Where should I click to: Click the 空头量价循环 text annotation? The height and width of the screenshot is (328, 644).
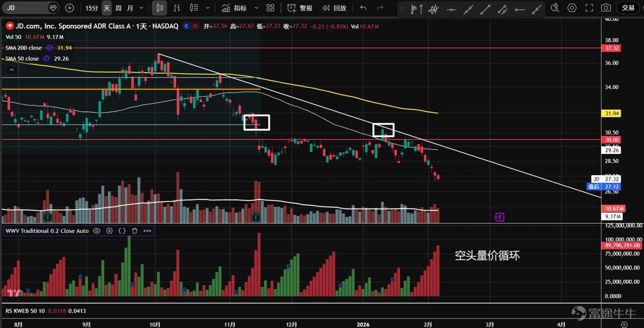pyautogui.click(x=487, y=256)
